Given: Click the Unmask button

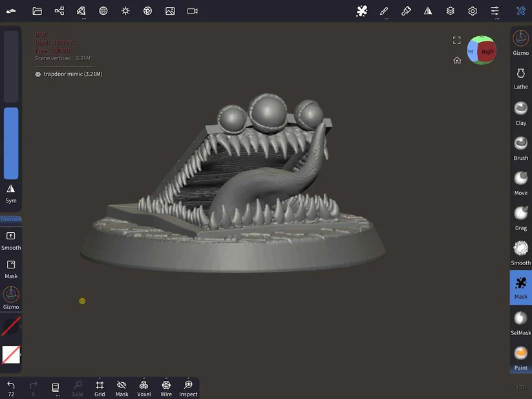Looking at the screenshot, I should click(11, 219).
